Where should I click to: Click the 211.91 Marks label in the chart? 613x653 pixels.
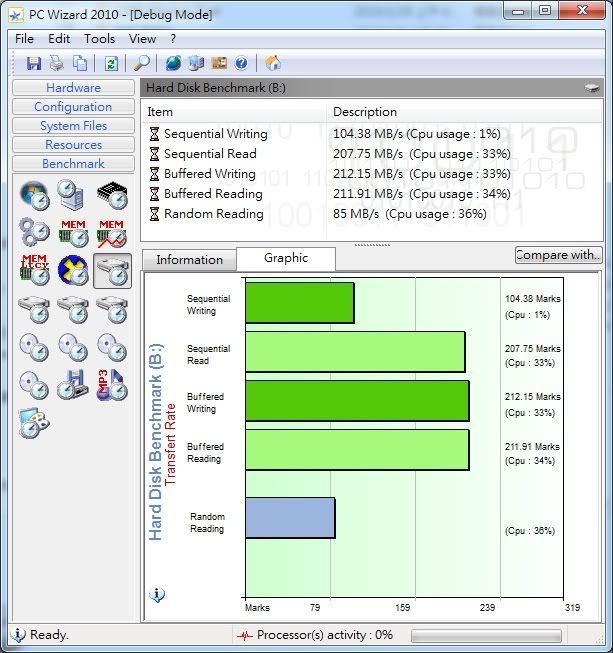[x=533, y=446]
